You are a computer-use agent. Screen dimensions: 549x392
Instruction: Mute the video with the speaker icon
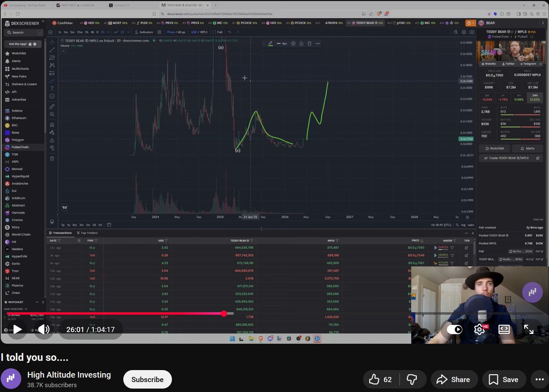(x=44, y=329)
